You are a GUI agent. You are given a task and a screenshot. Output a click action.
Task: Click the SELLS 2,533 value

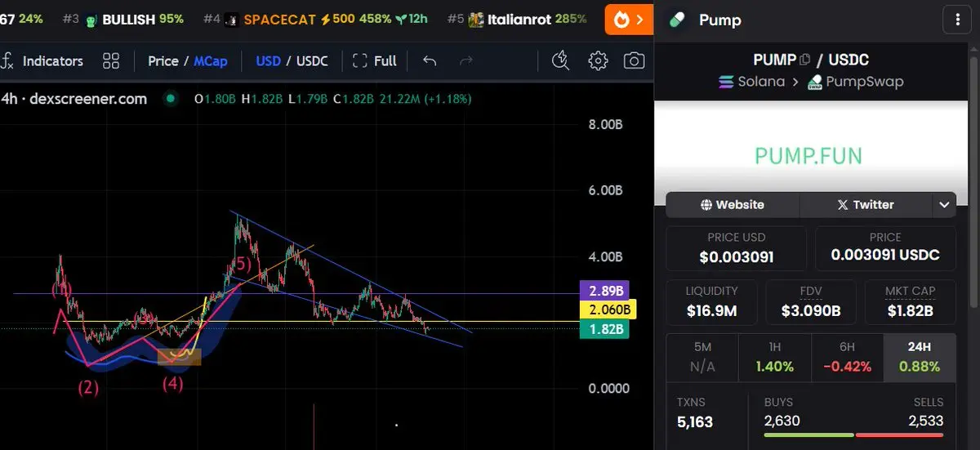925,421
